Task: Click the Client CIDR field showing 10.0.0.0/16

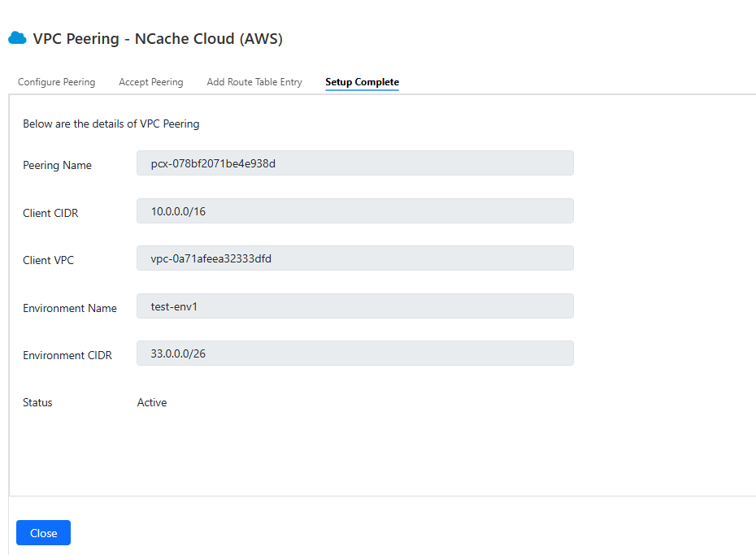Action: (355, 211)
